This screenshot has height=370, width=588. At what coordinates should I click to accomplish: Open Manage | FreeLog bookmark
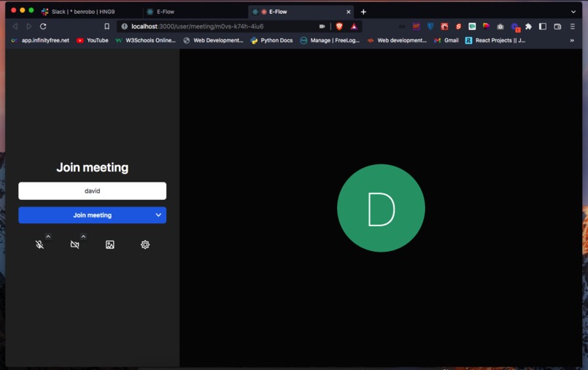click(330, 40)
